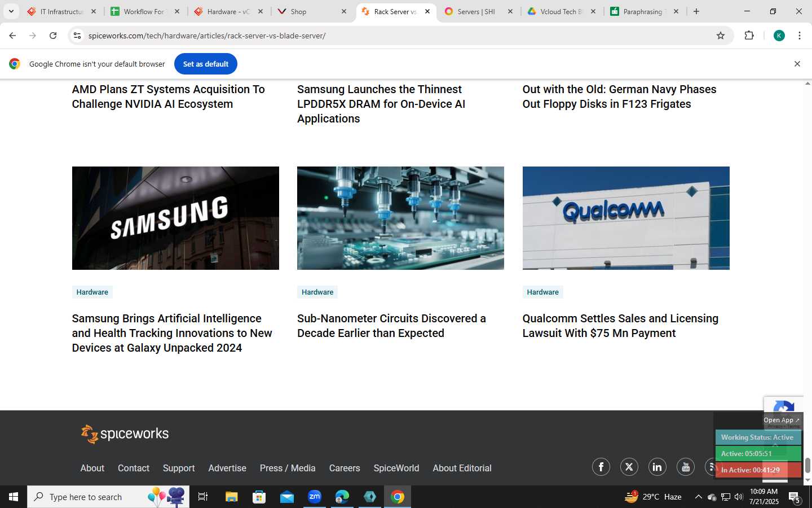Open About link in footer

[92, 468]
